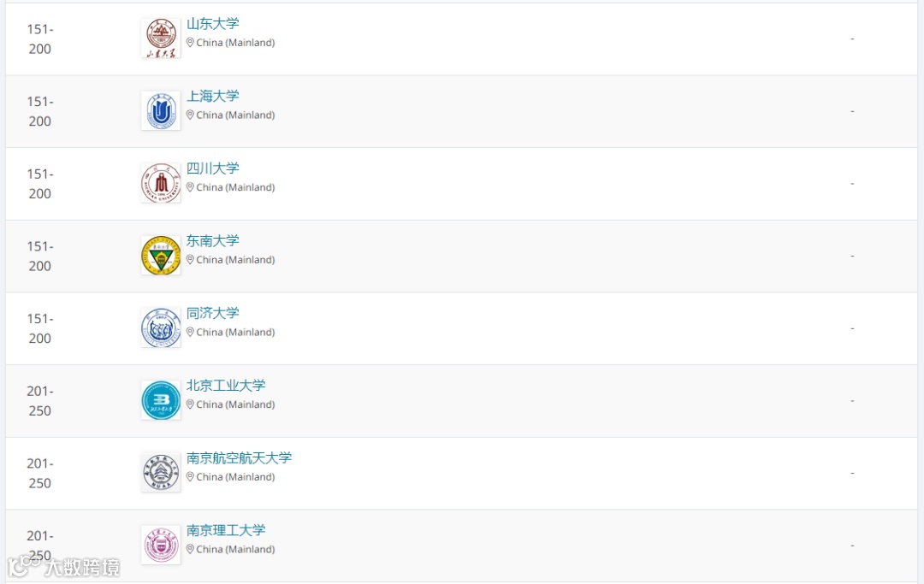Click the 山东大学 logo thumbnail
This screenshot has height=584, width=924.
tap(161, 38)
